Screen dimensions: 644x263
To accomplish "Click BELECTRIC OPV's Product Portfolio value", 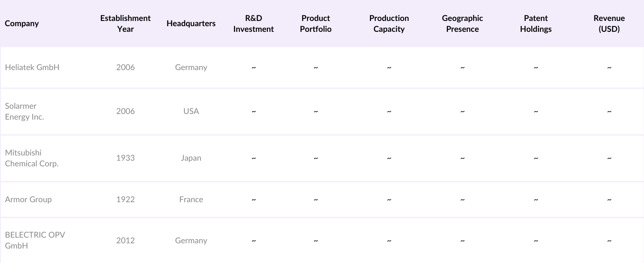I will point(316,241).
